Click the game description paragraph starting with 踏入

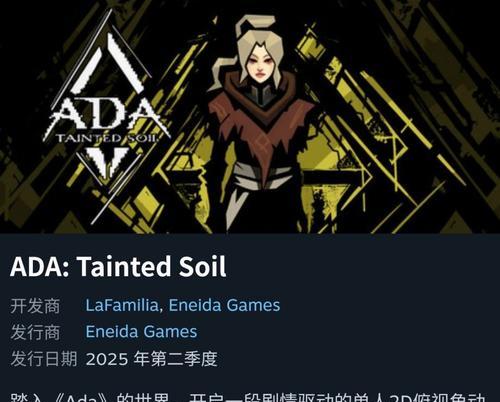(x=248, y=397)
